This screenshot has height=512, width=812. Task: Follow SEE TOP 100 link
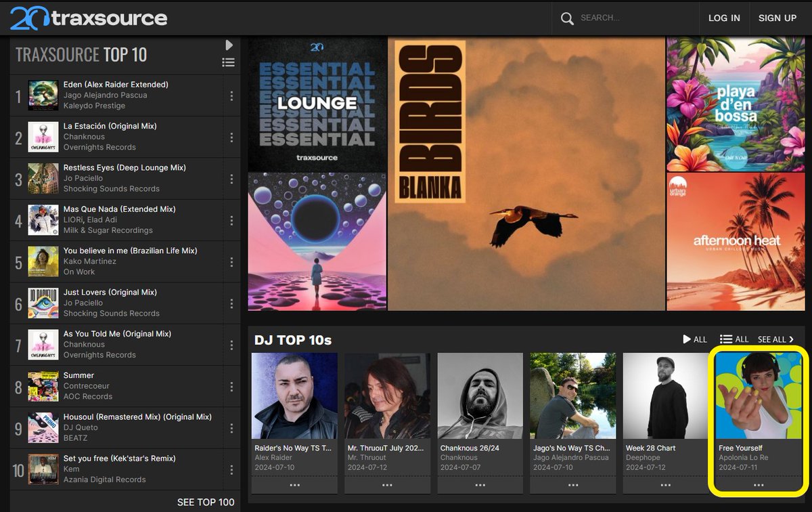(x=206, y=502)
